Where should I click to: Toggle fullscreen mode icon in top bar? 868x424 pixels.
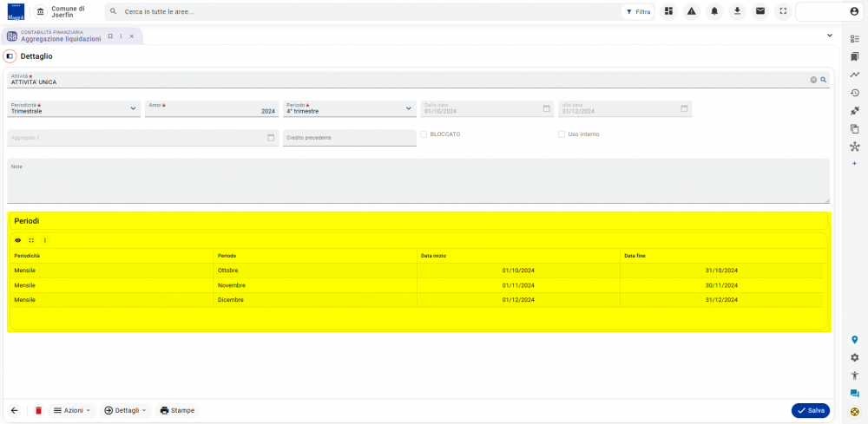[783, 11]
